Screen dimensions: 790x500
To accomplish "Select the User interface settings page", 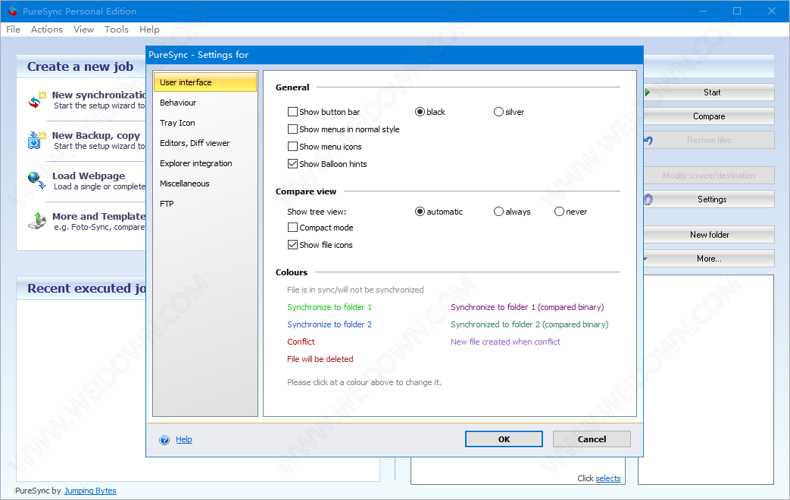I will coord(205,82).
